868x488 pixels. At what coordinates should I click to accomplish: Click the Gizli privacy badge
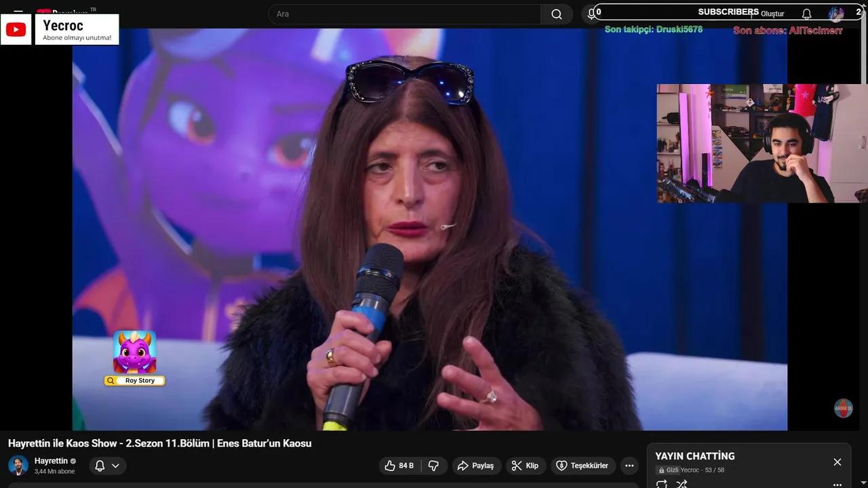click(x=669, y=470)
